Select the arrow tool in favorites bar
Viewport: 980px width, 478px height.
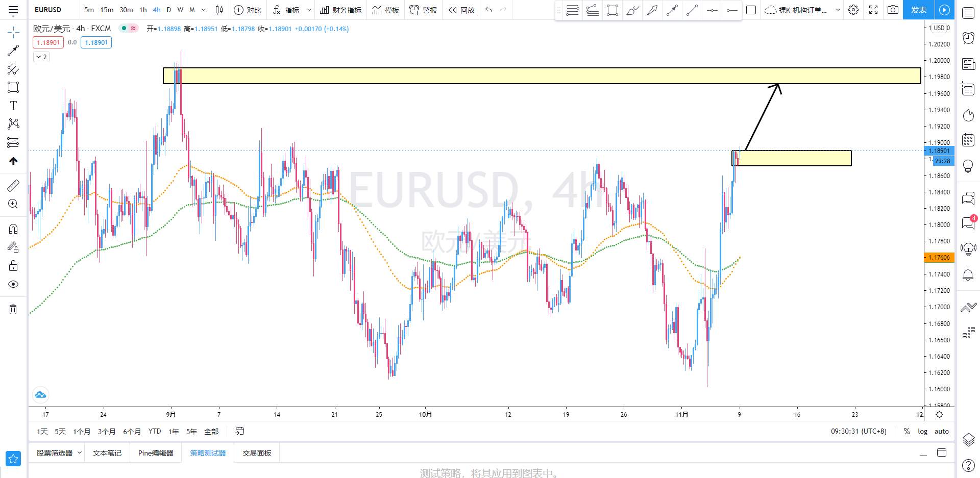652,10
